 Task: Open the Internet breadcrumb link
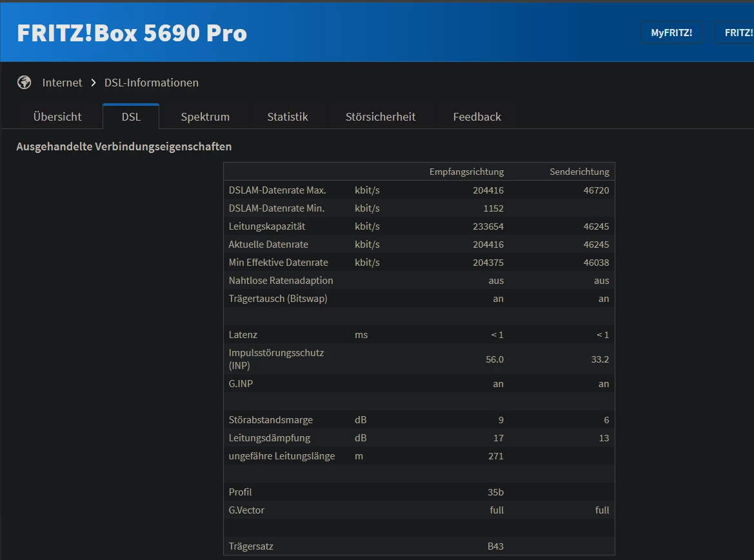pyautogui.click(x=62, y=83)
